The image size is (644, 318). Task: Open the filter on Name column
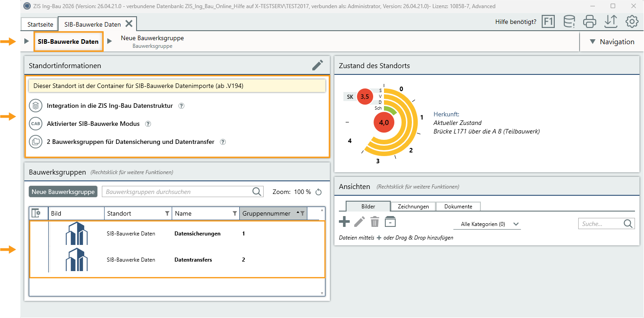tap(234, 213)
